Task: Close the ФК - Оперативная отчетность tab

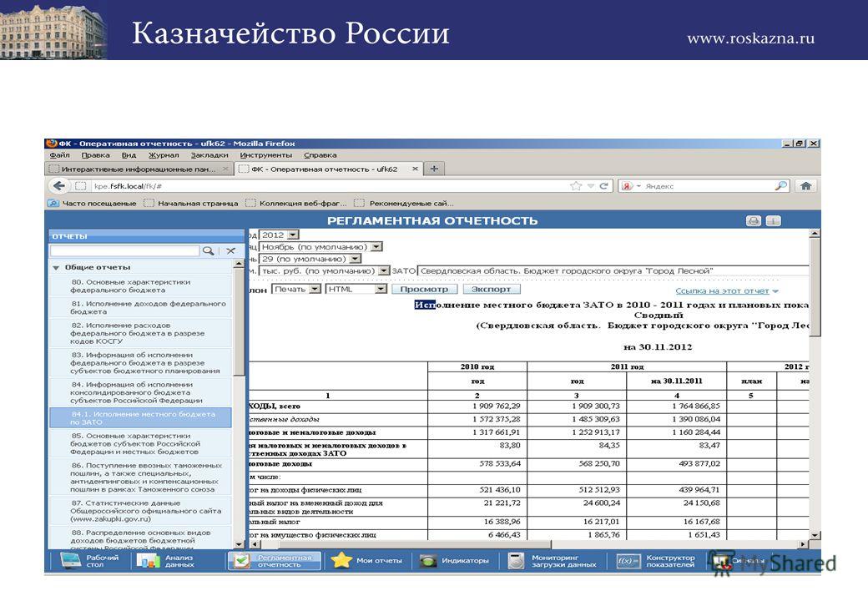Action: click(x=415, y=169)
